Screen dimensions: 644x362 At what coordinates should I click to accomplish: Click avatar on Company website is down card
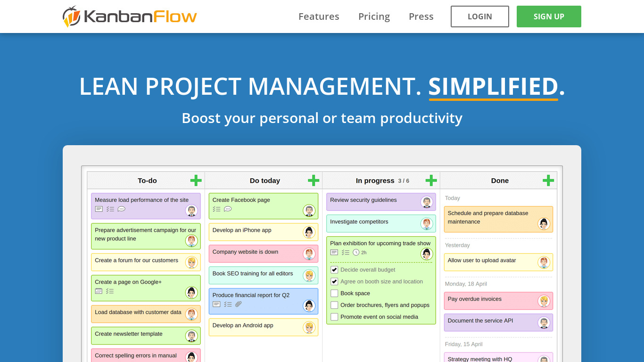(309, 254)
